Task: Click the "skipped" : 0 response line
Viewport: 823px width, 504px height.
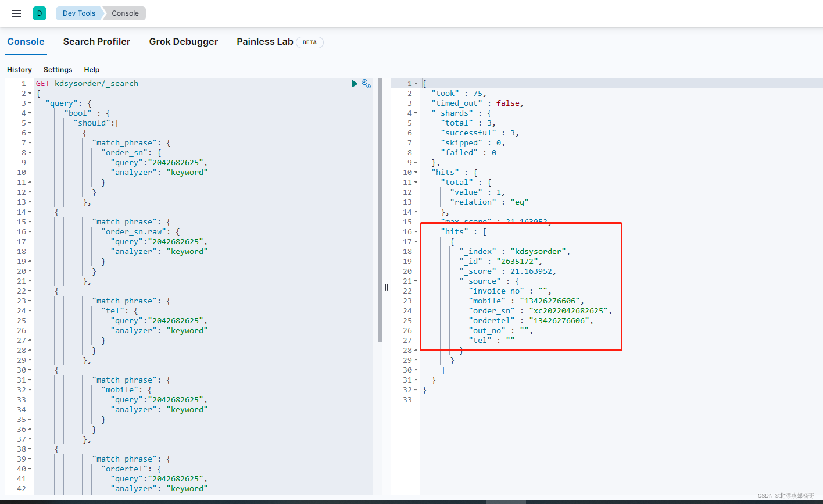Action: pyautogui.click(x=473, y=143)
